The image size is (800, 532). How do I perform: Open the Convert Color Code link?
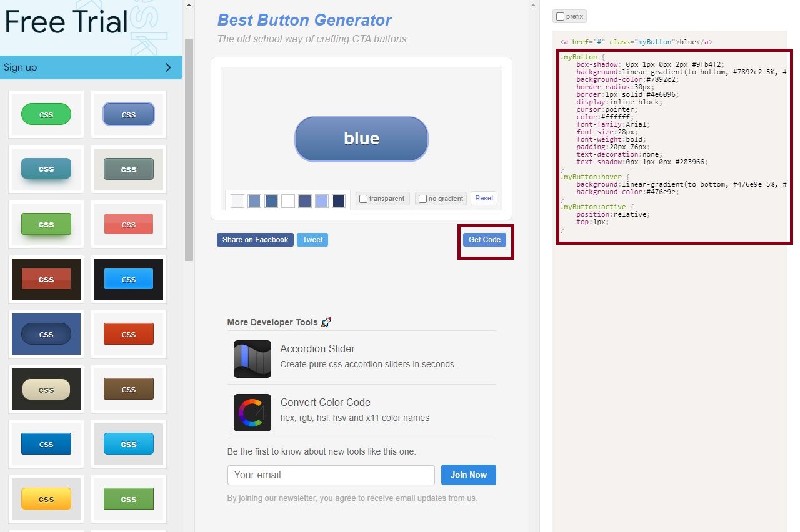coord(325,402)
